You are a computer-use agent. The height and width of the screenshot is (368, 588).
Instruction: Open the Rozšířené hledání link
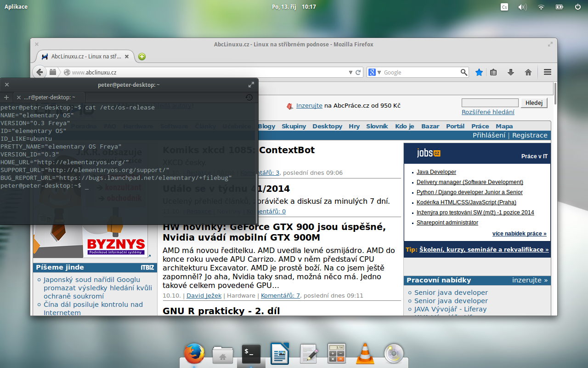click(x=488, y=112)
